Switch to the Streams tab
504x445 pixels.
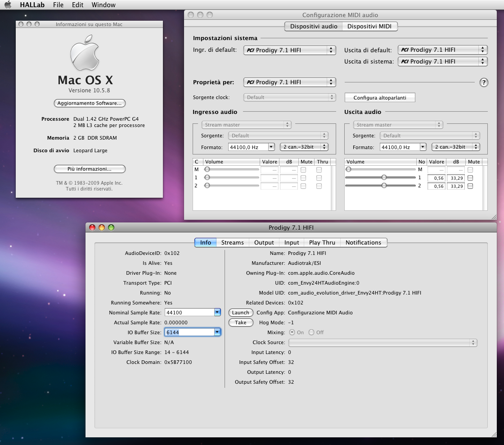(x=232, y=243)
